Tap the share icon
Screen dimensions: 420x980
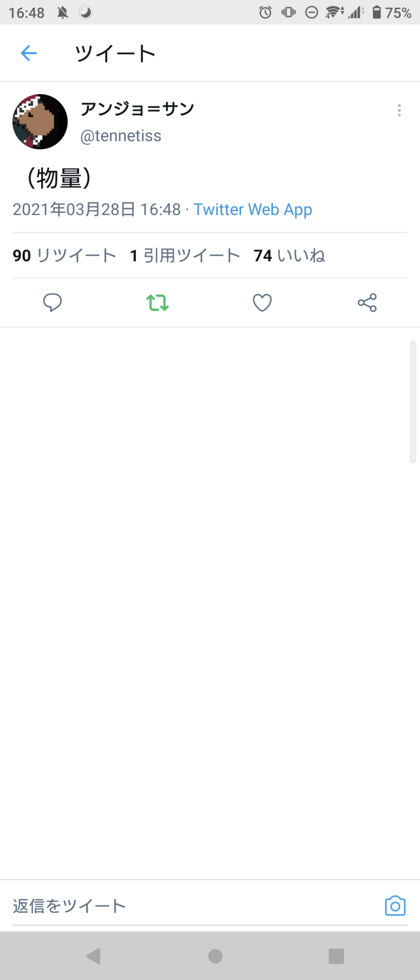pyautogui.click(x=367, y=302)
